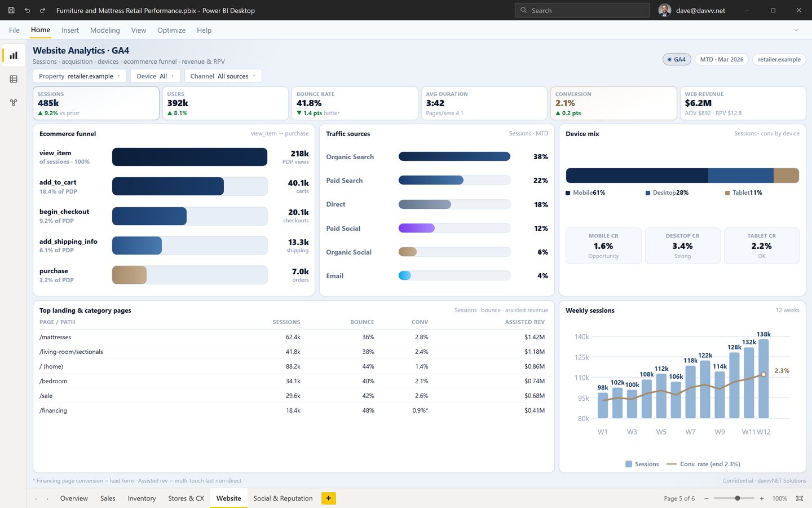Image resolution: width=812 pixels, height=508 pixels.
Task: Click the MTD · Mar 2026 pill
Action: [722, 59]
